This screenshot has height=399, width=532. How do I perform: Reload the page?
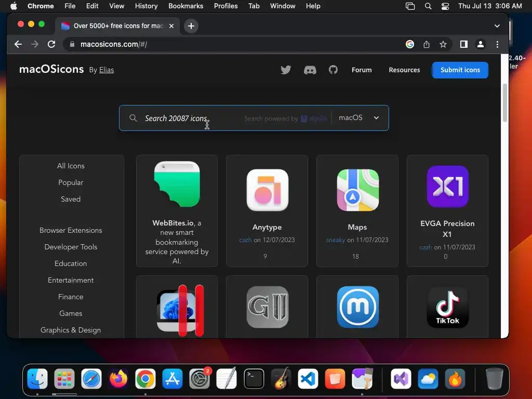coord(51,44)
